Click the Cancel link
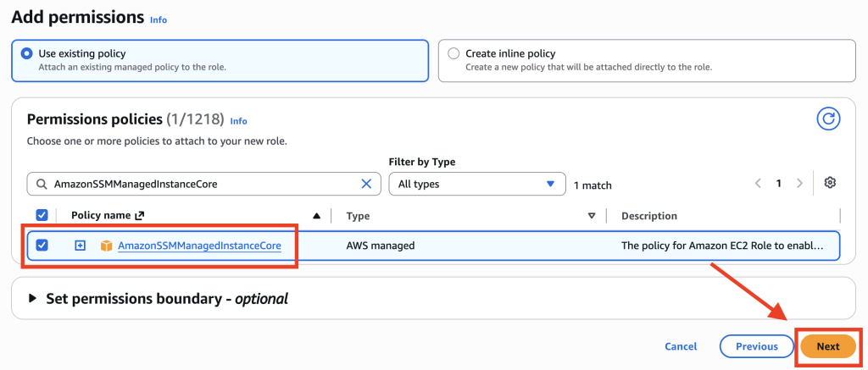This screenshot has height=370, width=868. (x=681, y=347)
